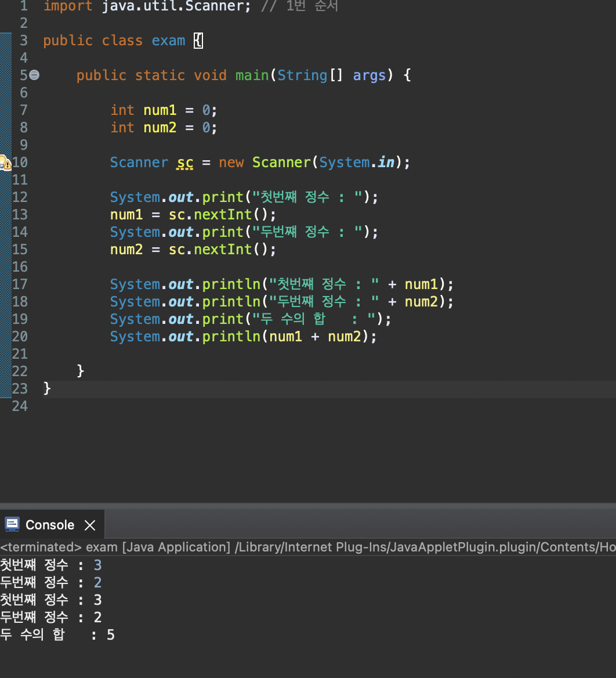The height and width of the screenshot is (678, 616).
Task: Click println on line 17
Action: (x=231, y=284)
